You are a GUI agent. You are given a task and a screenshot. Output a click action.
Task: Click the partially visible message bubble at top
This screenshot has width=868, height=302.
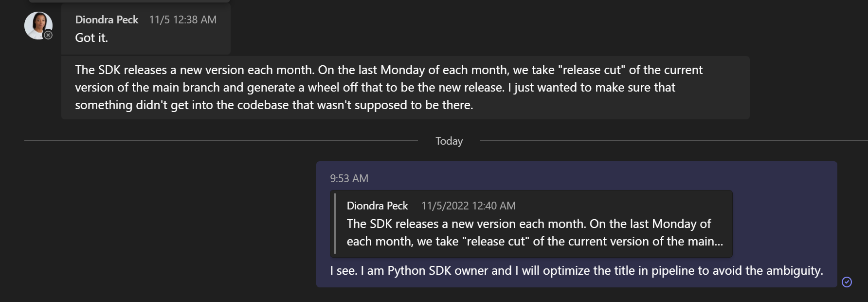click(129, 1)
